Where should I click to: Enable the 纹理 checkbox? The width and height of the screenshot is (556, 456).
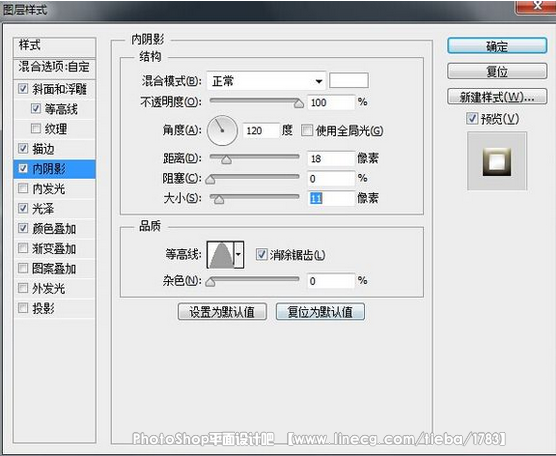pyautogui.click(x=36, y=128)
